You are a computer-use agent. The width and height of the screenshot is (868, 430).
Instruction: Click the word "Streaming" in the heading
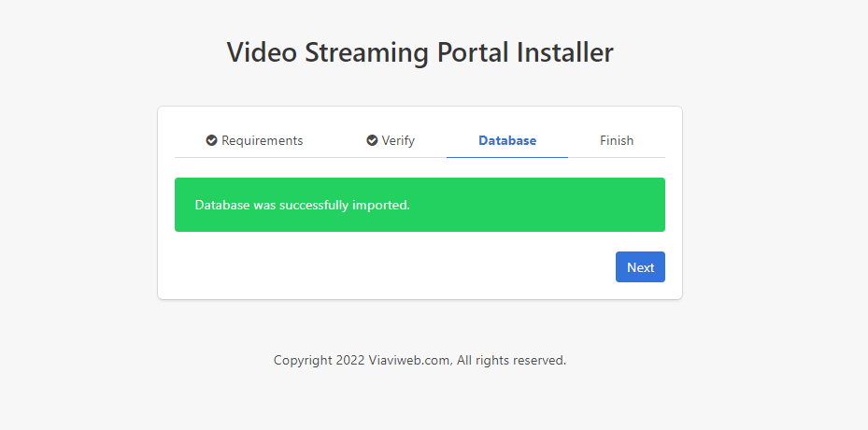pyautogui.click(x=367, y=52)
